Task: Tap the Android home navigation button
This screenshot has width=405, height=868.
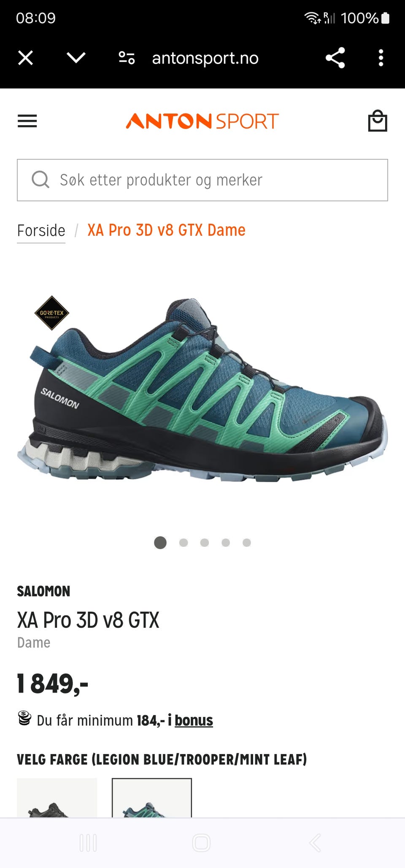Action: (x=201, y=843)
